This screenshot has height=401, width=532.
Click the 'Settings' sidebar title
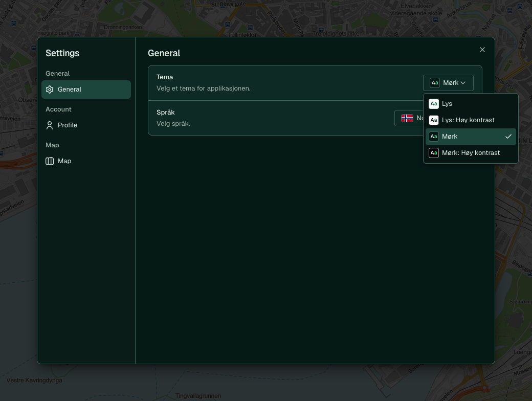click(62, 53)
